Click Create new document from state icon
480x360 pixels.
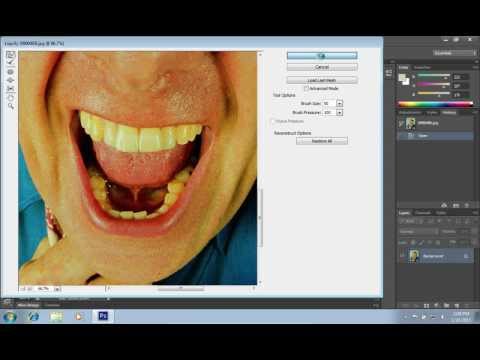pos(444,205)
